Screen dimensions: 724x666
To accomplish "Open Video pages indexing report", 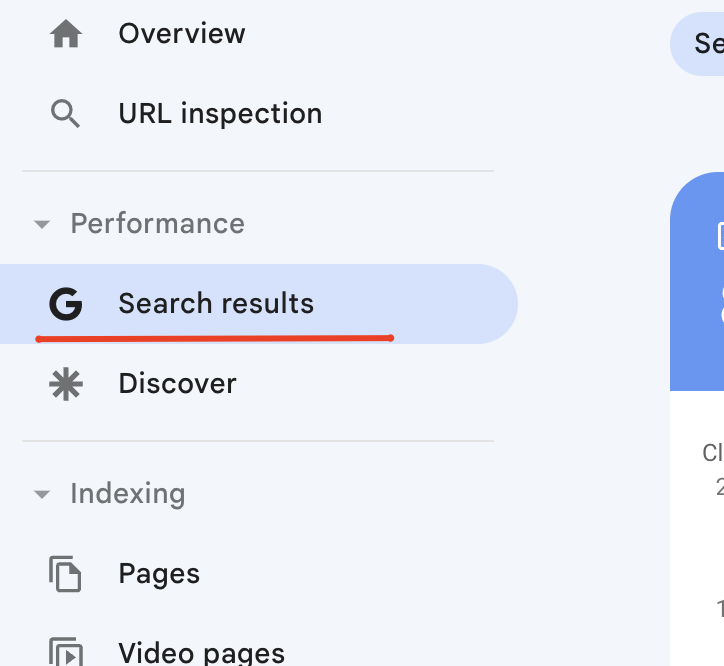I will coord(201,653).
